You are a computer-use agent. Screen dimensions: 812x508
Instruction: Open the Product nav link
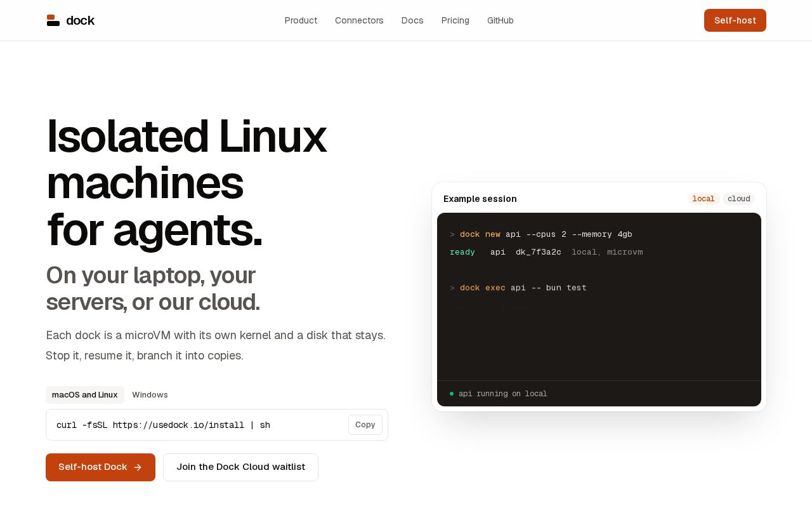[x=301, y=20]
